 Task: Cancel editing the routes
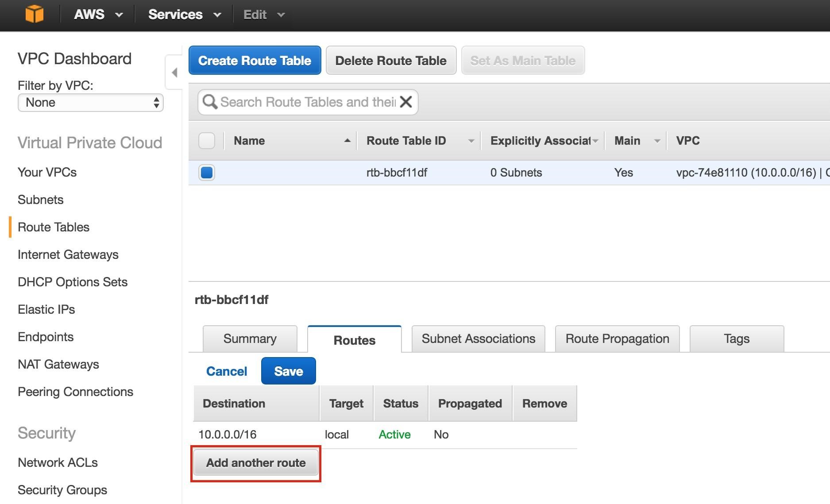226,371
